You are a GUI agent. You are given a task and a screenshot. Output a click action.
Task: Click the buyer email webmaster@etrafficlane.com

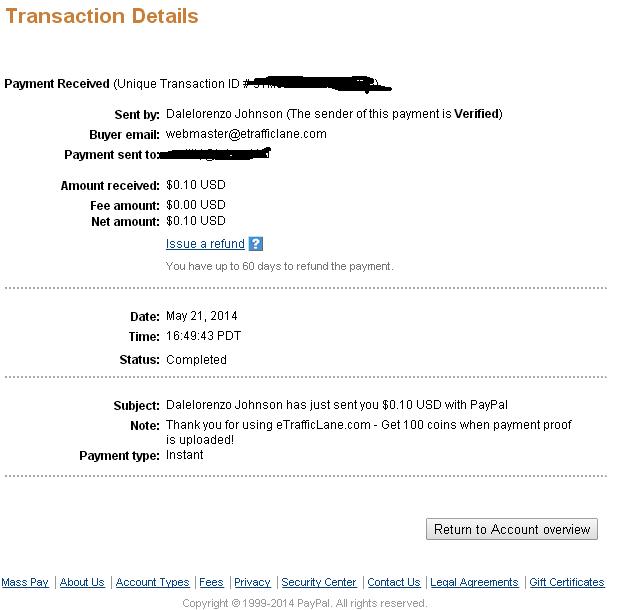[246, 134]
